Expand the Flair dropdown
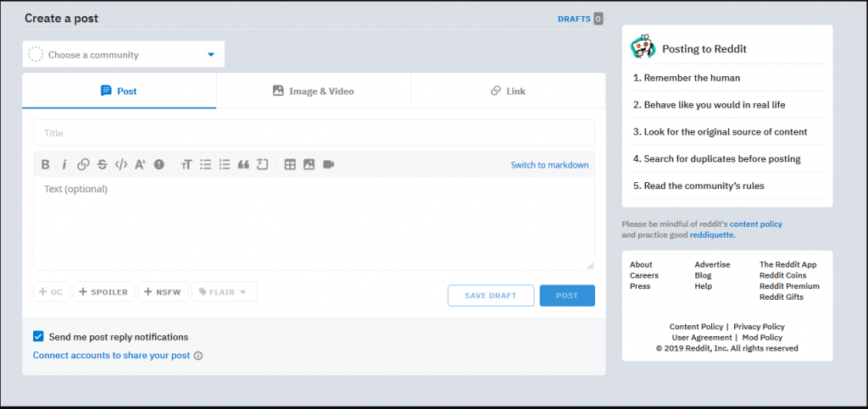Image resolution: width=868 pixels, height=409 pixels. [224, 292]
